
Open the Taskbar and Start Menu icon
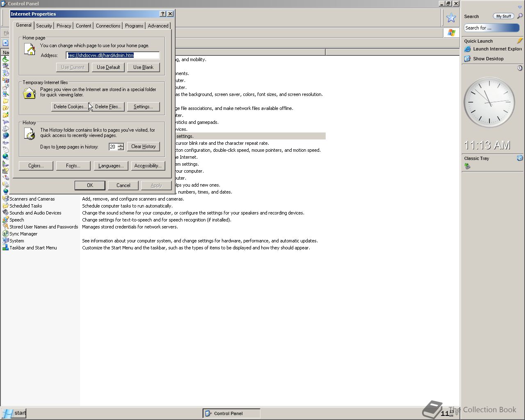[x=5, y=248]
